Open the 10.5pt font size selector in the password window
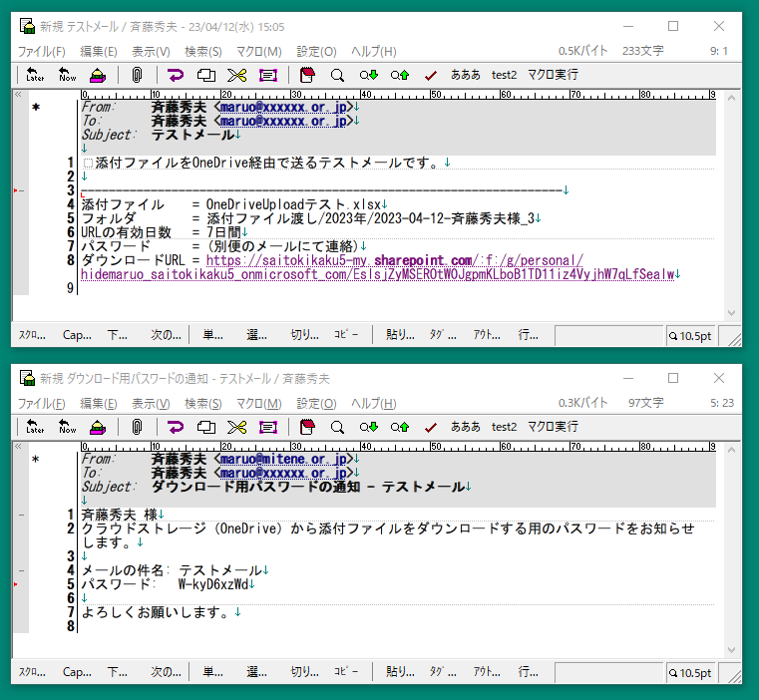 coord(690,673)
